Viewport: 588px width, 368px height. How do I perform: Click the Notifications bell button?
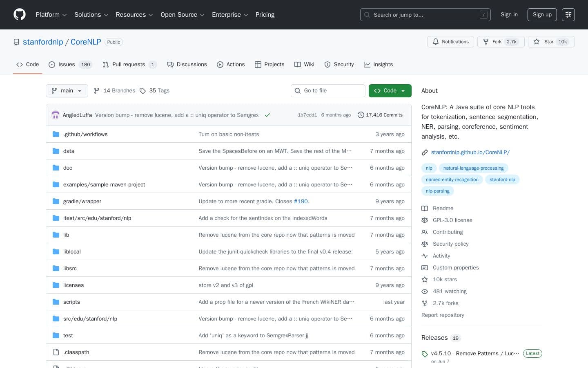coord(450,42)
